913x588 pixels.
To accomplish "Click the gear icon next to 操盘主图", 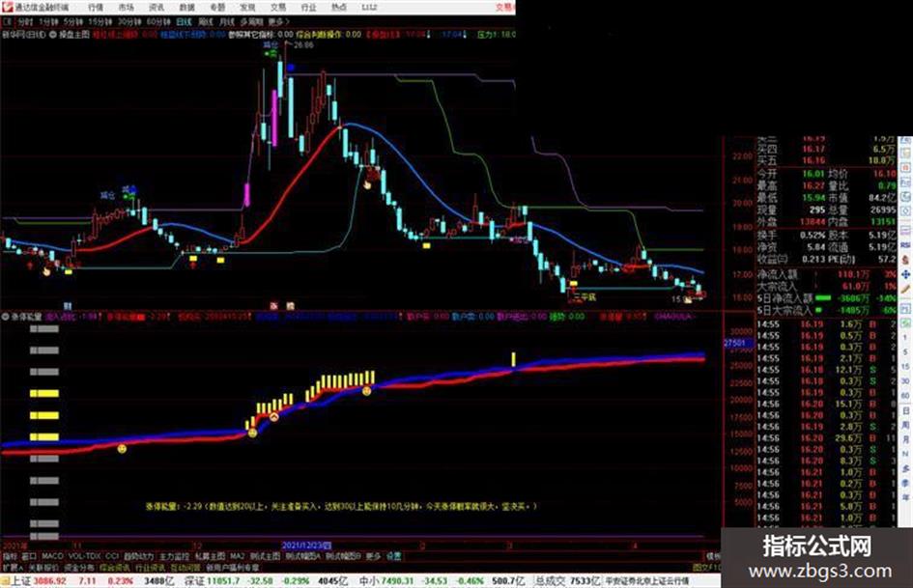I will pos(52,35).
